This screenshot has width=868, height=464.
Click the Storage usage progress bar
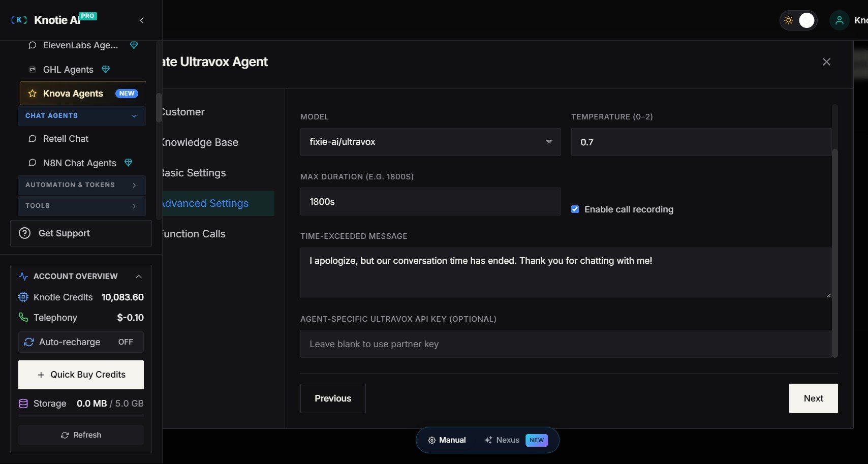(81, 416)
